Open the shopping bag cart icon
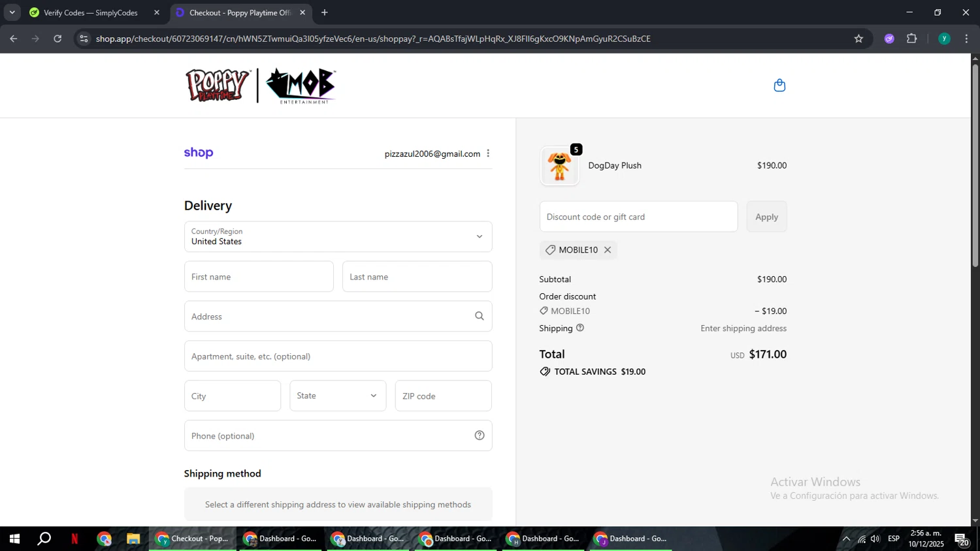This screenshot has height=551, width=980. (779, 86)
